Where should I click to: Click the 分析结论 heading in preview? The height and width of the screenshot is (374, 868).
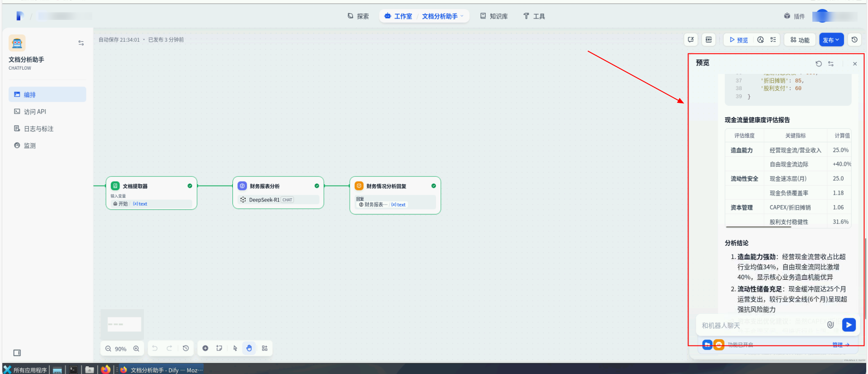[x=736, y=243]
